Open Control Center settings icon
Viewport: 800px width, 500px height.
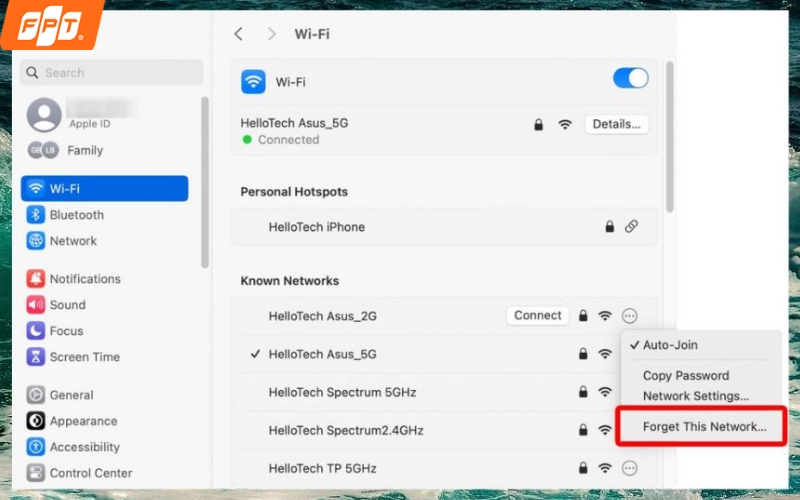(x=36, y=473)
